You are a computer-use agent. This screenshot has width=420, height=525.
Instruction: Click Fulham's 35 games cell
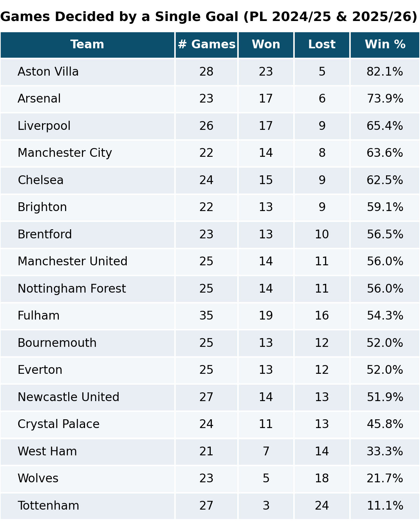click(206, 316)
